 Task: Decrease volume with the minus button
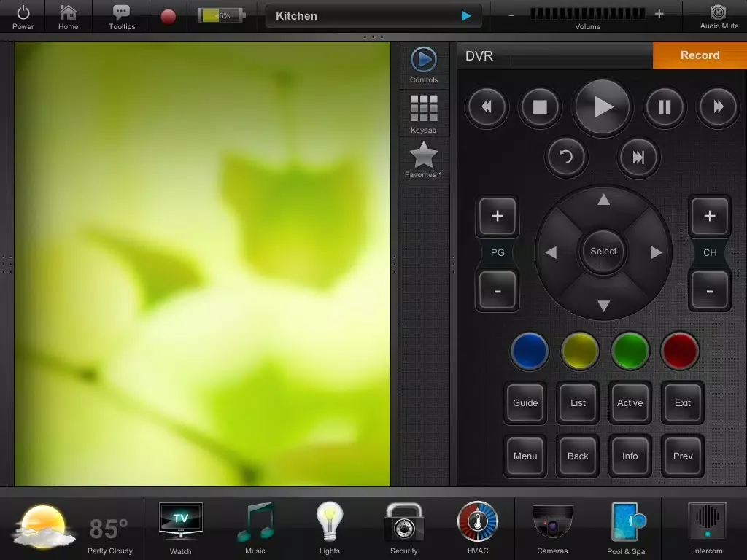[x=511, y=15]
